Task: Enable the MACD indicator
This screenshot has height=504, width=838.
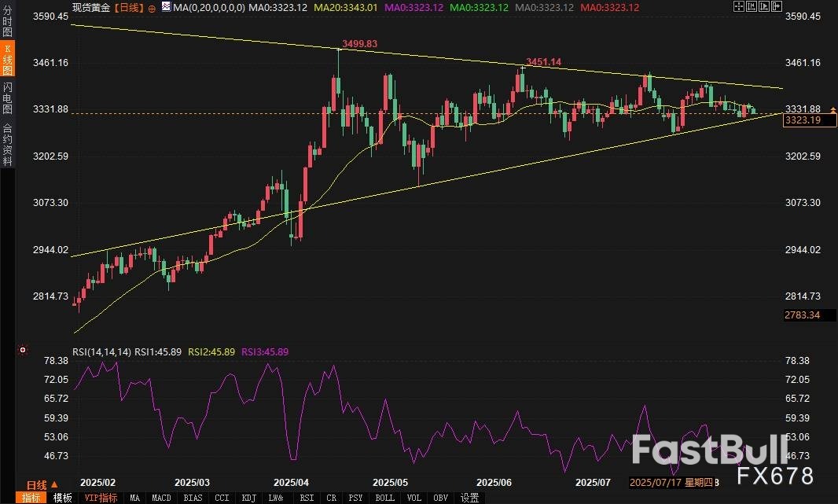Action: (x=161, y=498)
